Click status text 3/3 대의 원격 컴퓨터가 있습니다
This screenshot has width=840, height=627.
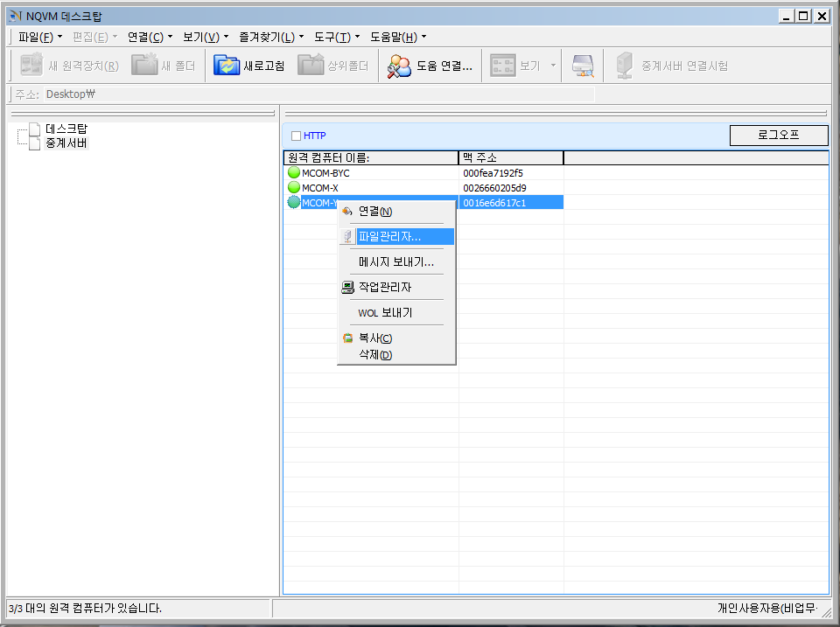tap(85, 609)
